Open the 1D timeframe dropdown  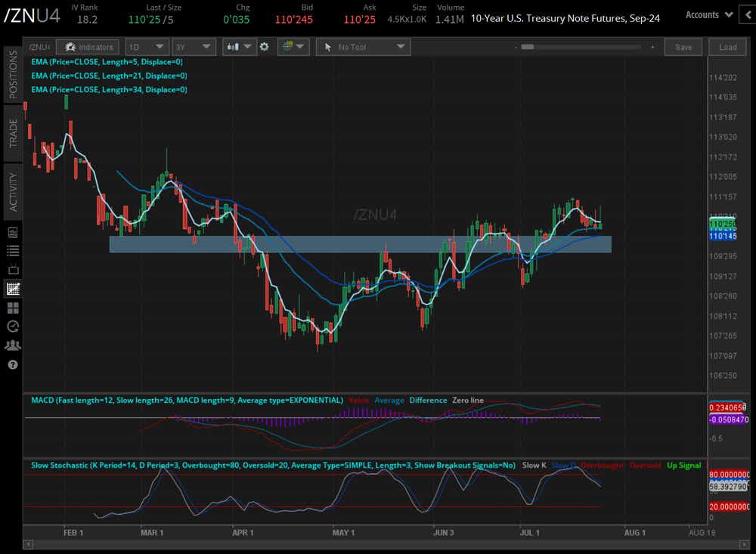point(147,46)
